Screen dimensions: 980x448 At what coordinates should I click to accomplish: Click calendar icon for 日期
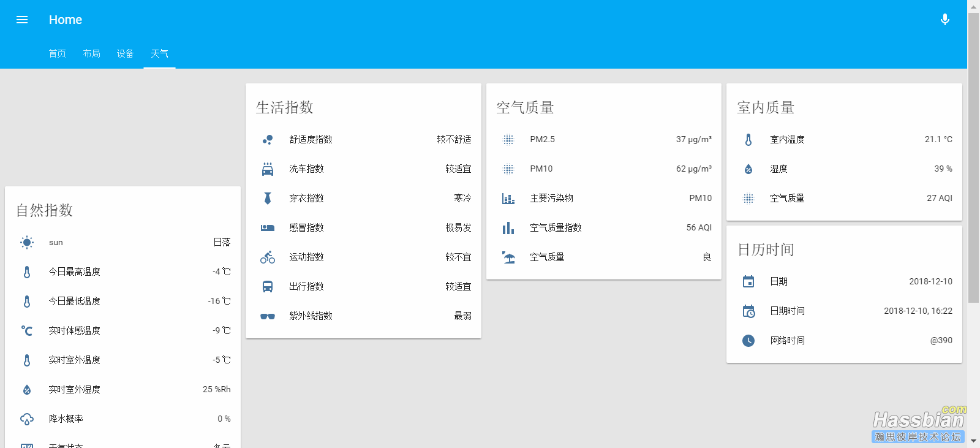(x=748, y=282)
